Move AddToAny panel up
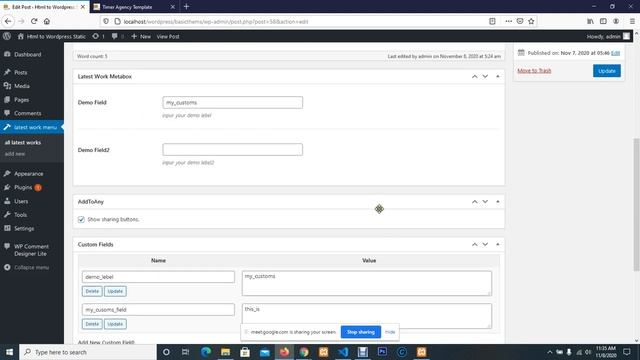640x360 pixels. pyautogui.click(x=474, y=202)
